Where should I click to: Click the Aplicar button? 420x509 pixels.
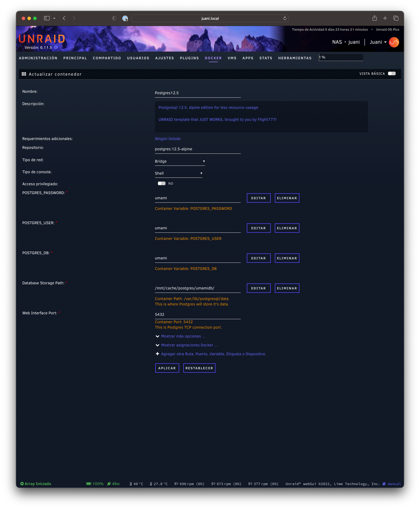pos(167,368)
